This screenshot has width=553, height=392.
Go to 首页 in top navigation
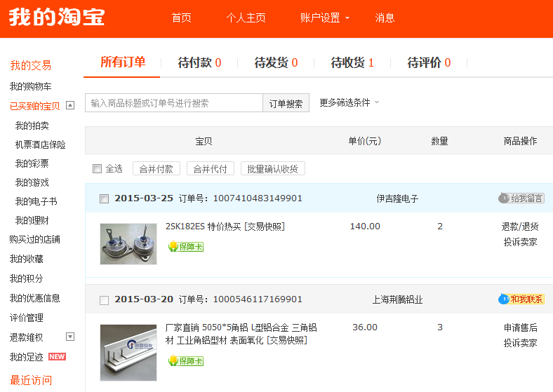181,18
